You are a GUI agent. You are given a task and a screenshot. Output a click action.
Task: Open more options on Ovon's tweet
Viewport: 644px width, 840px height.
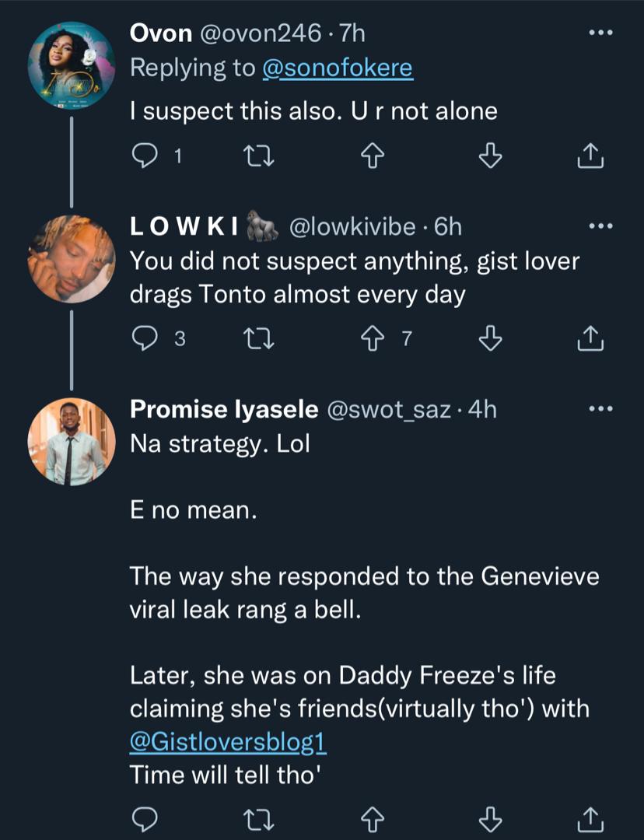click(x=600, y=33)
